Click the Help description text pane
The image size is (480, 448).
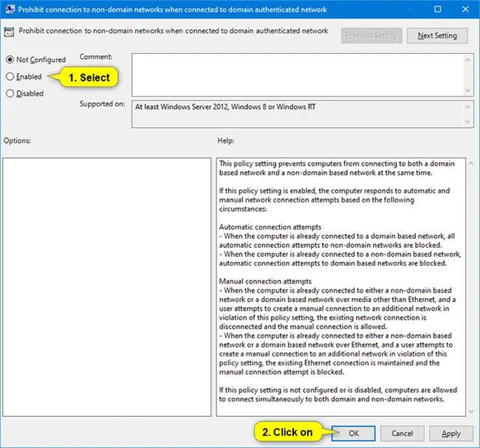pyautogui.click(x=341, y=287)
